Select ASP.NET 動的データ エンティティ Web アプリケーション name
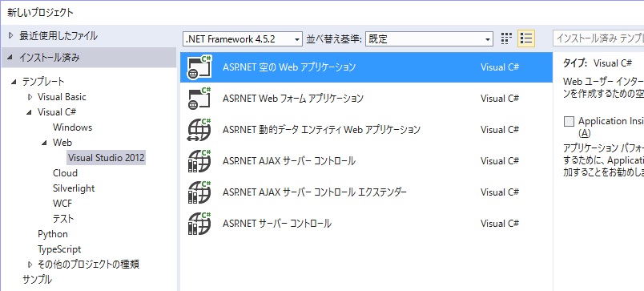 tap(321, 130)
